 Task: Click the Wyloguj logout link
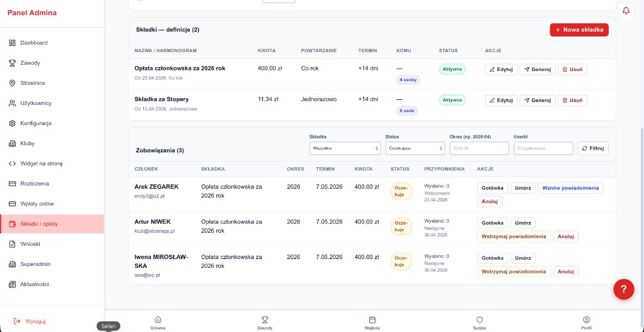(35, 321)
